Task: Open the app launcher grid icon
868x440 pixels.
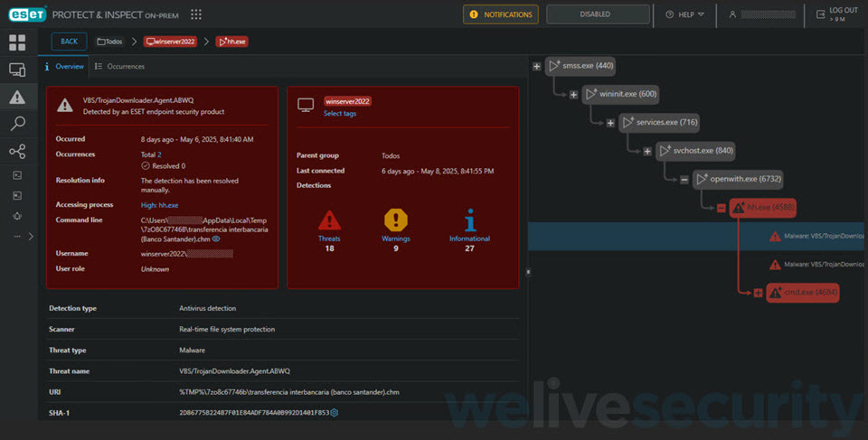Action: 196,14
